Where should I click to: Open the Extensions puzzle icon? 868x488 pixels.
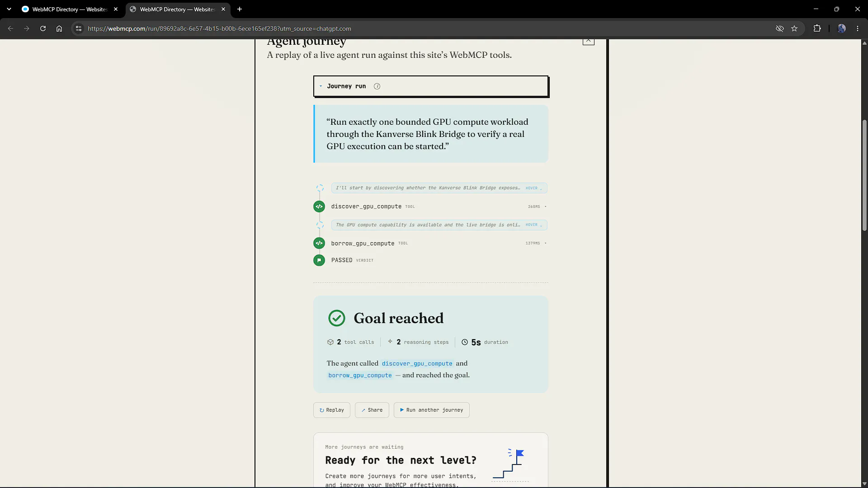[x=817, y=28]
